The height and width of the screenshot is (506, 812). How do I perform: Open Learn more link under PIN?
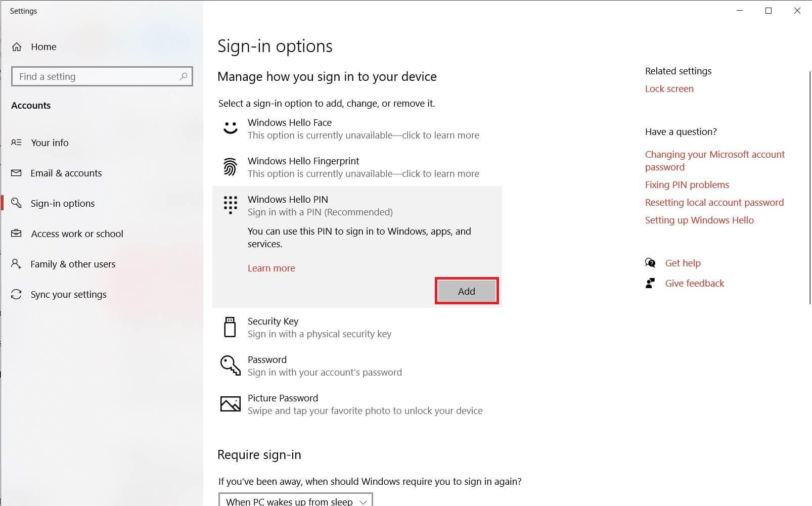coord(272,268)
